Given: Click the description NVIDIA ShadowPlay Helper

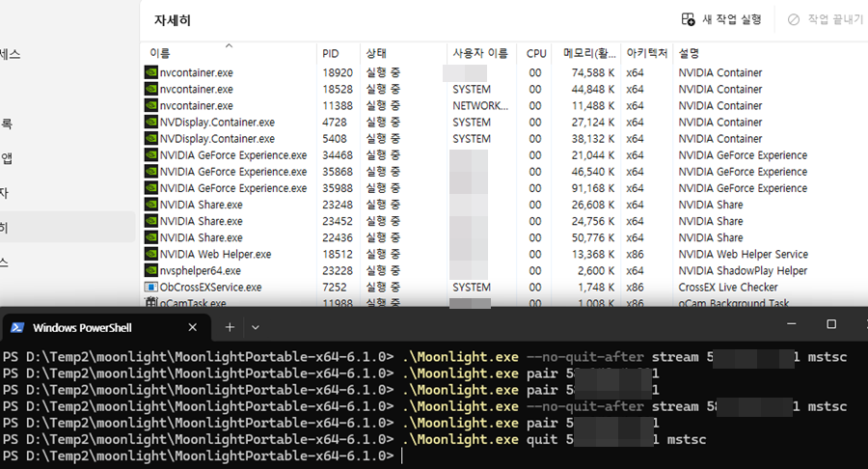Looking at the screenshot, I should click(x=743, y=271).
